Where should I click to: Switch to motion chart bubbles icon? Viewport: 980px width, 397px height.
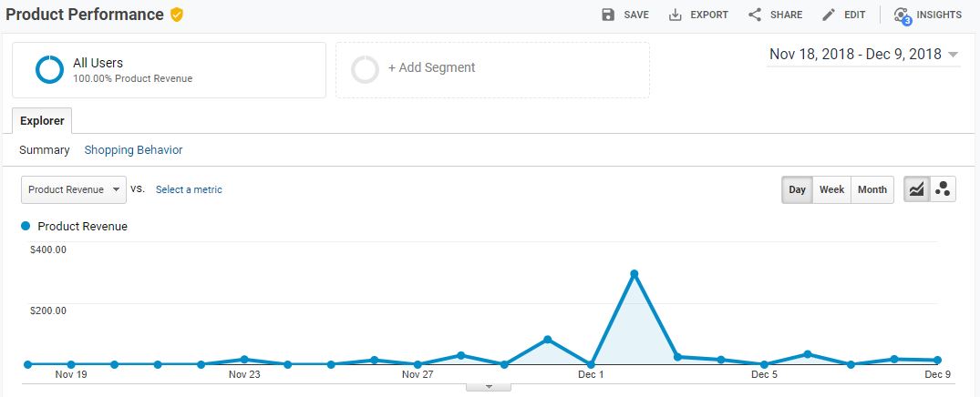click(x=944, y=189)
